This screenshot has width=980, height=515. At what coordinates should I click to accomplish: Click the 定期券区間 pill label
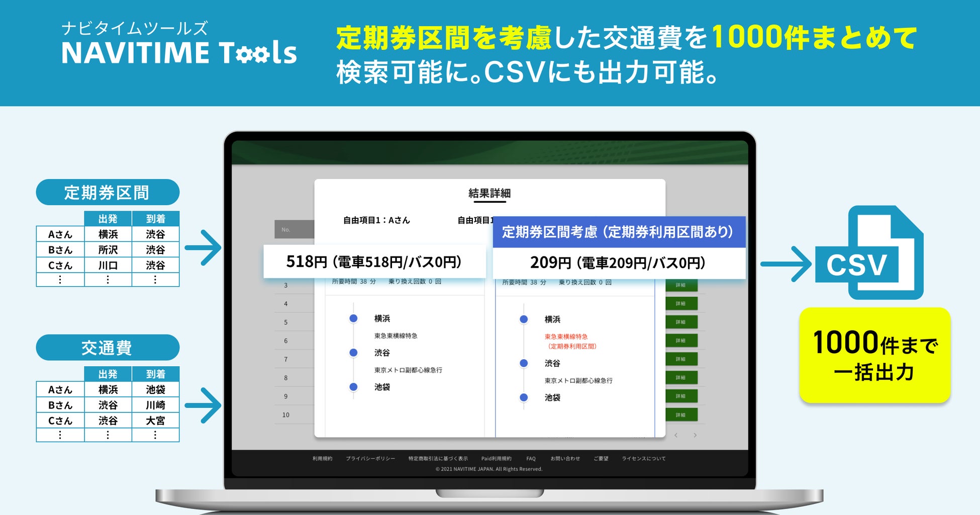coord(108,192)
